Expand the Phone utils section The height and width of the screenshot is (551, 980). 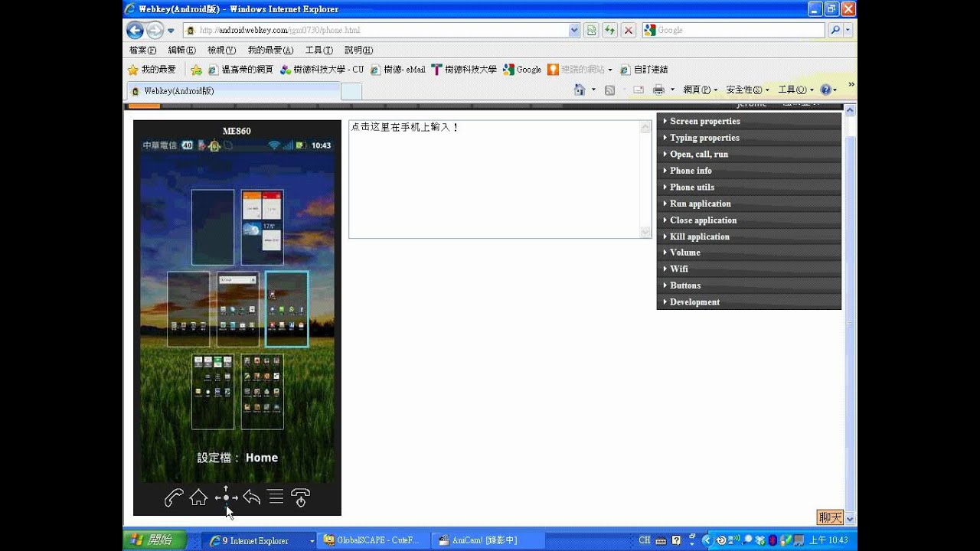pos(749,187)
